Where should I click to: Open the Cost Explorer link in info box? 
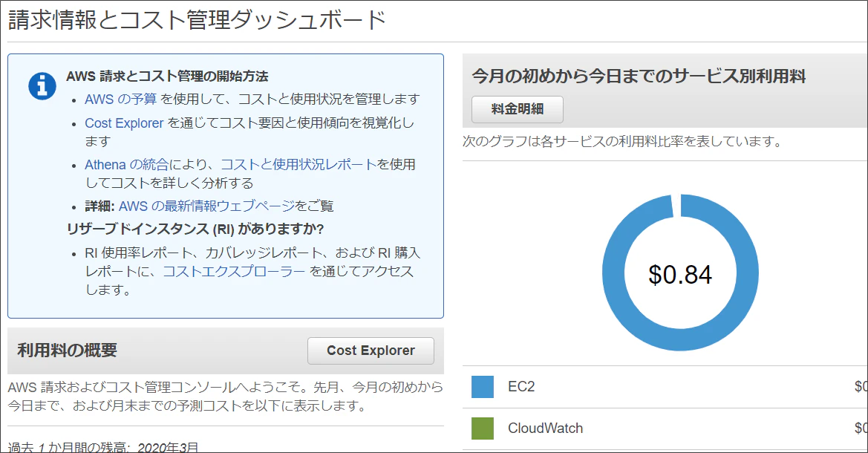(x=124, y=123)
